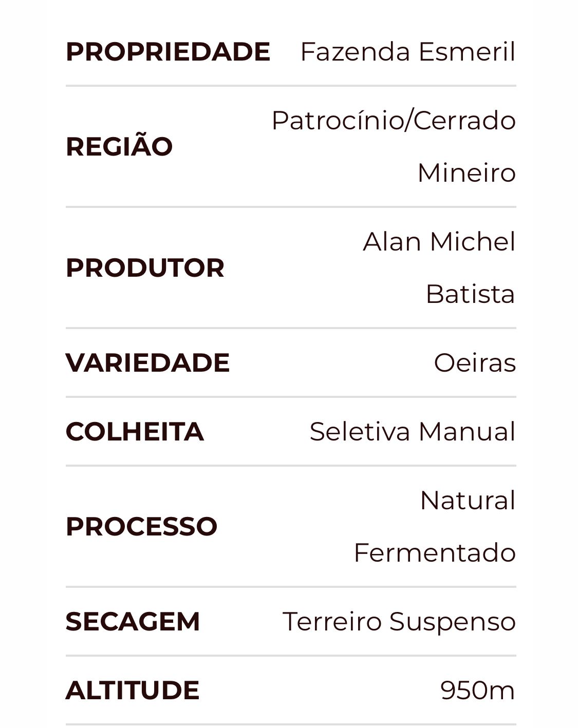
Task: Click the COLHEITA label
Action: click(135, 431)
